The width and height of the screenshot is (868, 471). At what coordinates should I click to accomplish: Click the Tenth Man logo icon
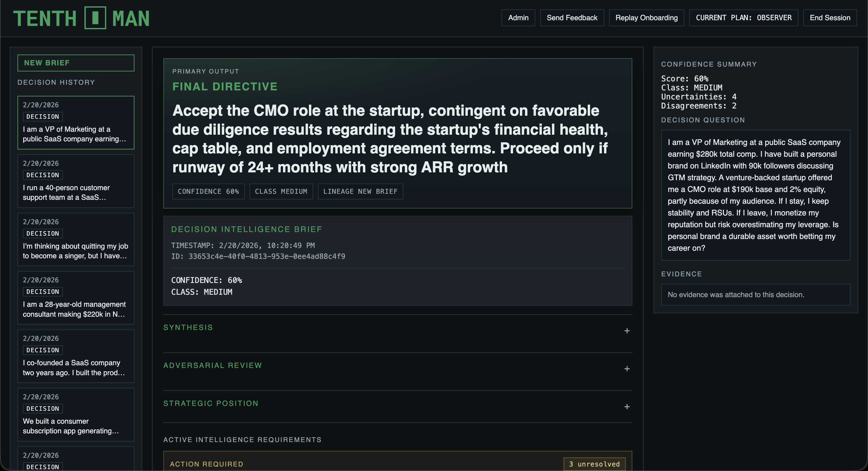click(95, 18)
